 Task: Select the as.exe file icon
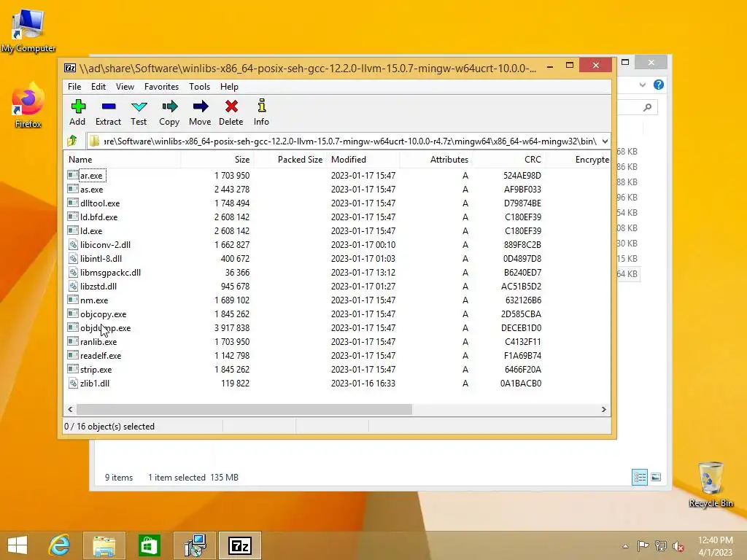[x=73, y=189]
